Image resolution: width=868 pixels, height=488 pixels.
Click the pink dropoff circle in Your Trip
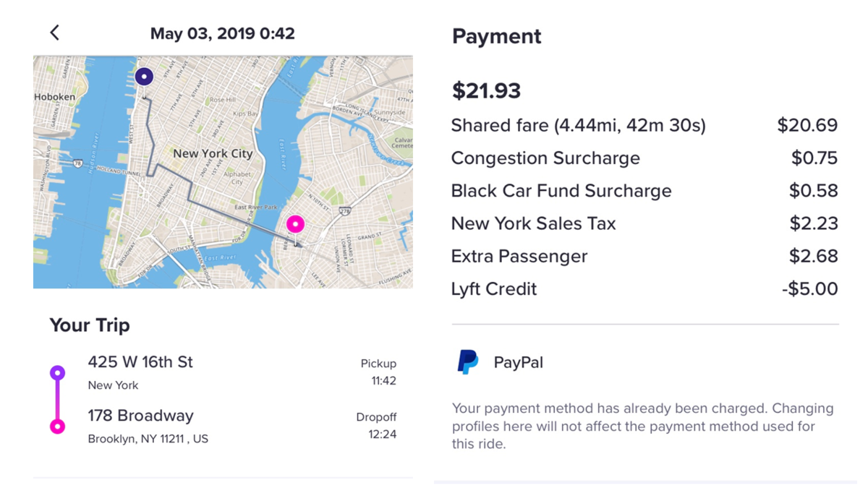58,427
